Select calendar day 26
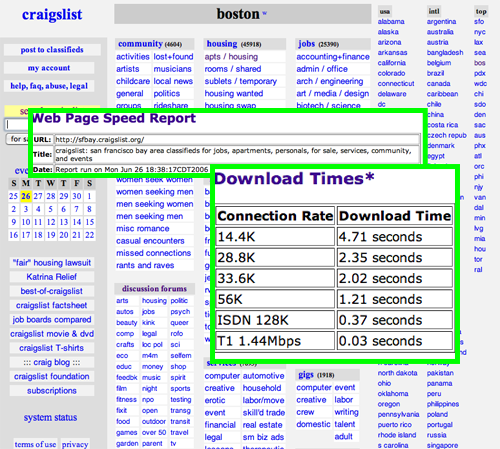Image resolution: width=500 pixels, height=449 pixels. tap(26, 196)
